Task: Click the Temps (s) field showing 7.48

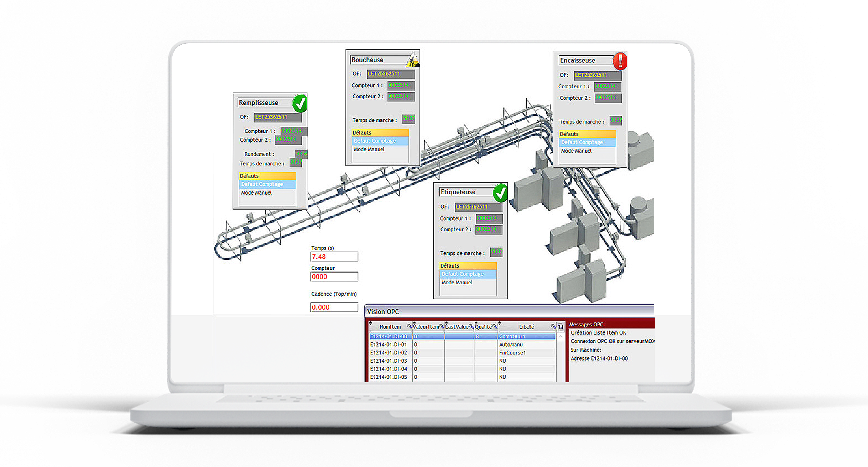Action: (334, 257)
